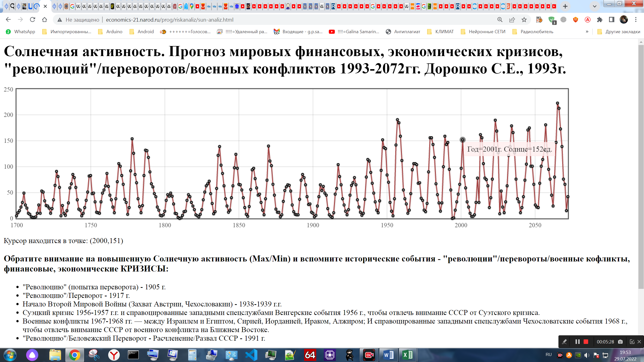Image resolution: width=644 pixels, height=362 pixels.
Task: Show hidden bookmarks with double chevron
Action: pos(587,32)
